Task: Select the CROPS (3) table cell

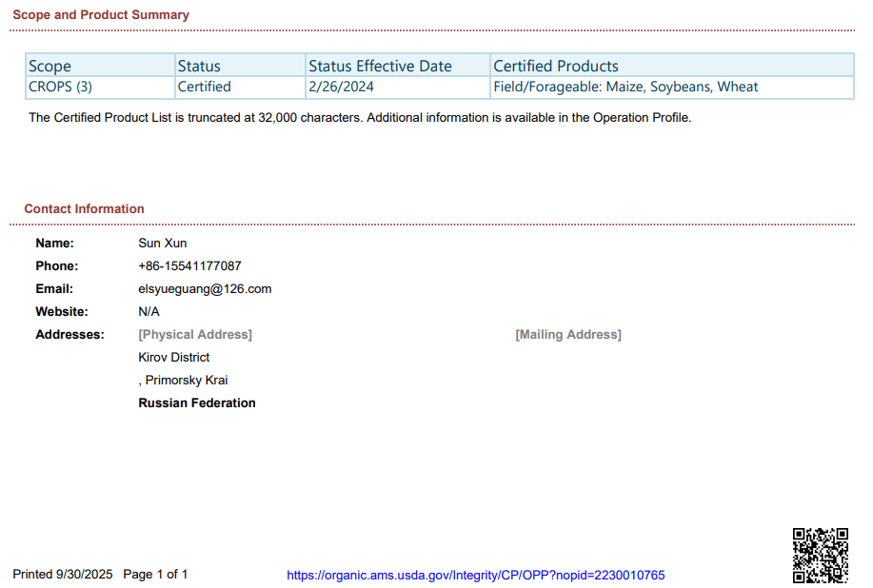Action: click(x=61, y=87)
